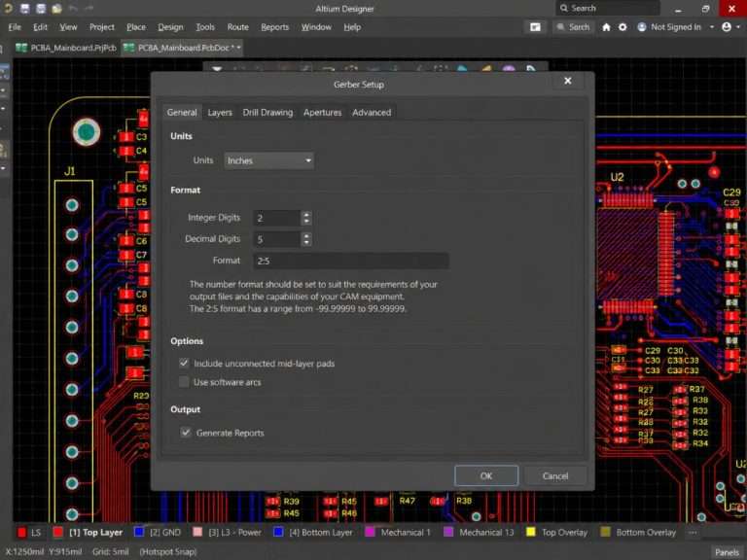Open the Design menu
Viewport: 747px width, 560px height.
click(x=170, y=27)
